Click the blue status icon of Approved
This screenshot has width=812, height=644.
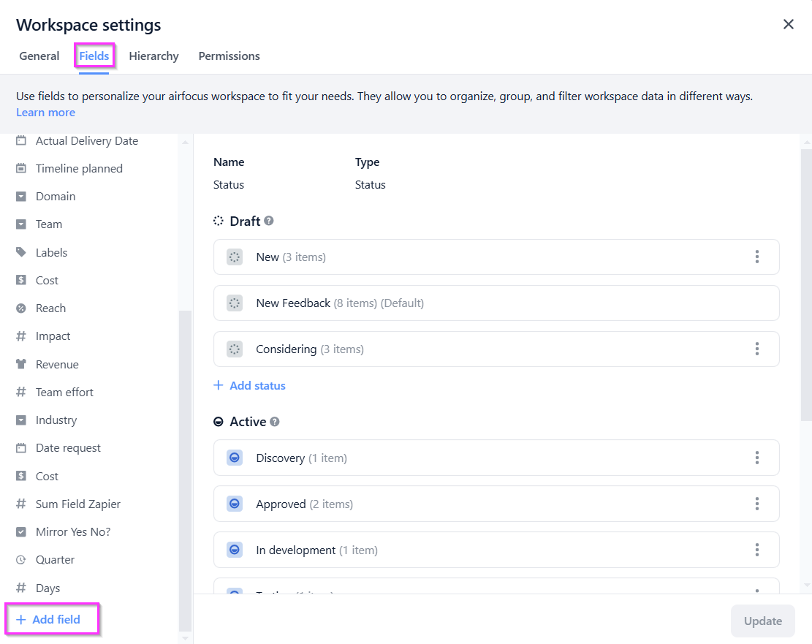click(235, 504)
